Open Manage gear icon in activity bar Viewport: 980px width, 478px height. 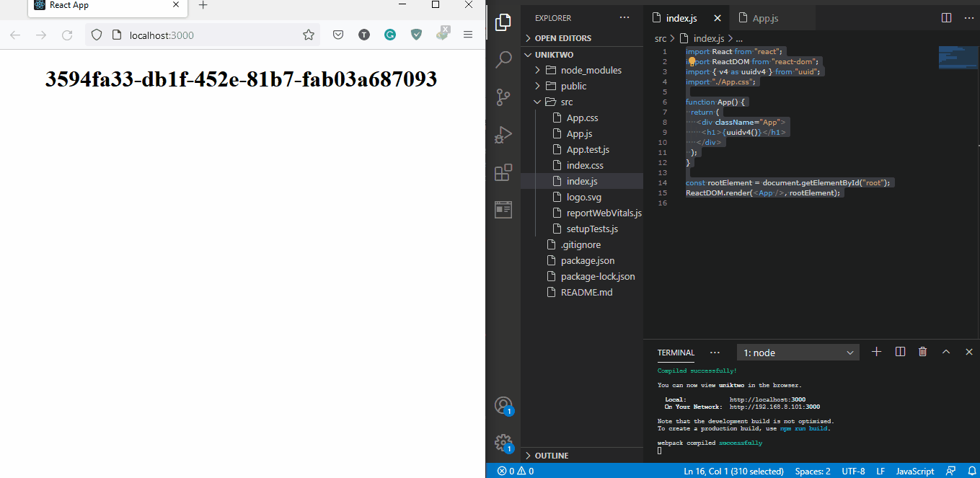tap(503, 442)
